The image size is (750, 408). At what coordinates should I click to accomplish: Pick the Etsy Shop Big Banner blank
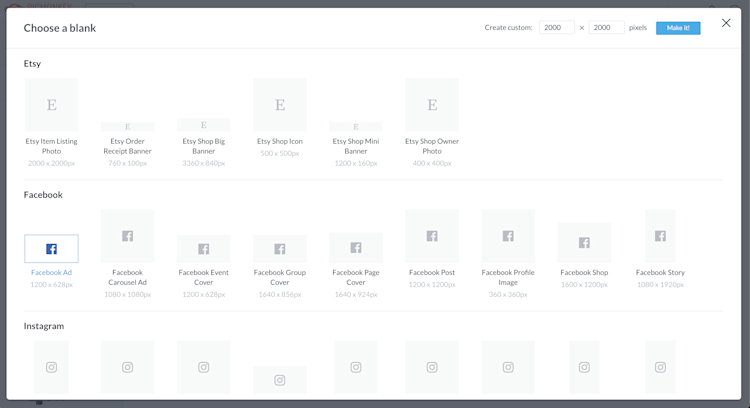point(204,125)
